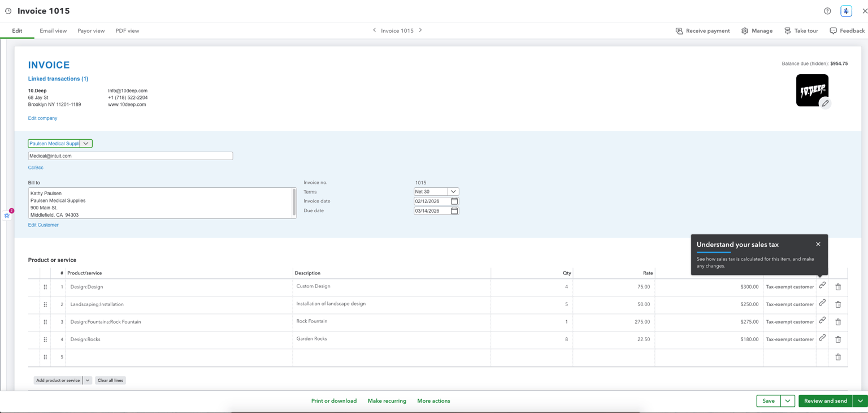This screenshot has width=868, height=413.
Task: Delete the Design:Rocks line item
Action: pos(838,339)
